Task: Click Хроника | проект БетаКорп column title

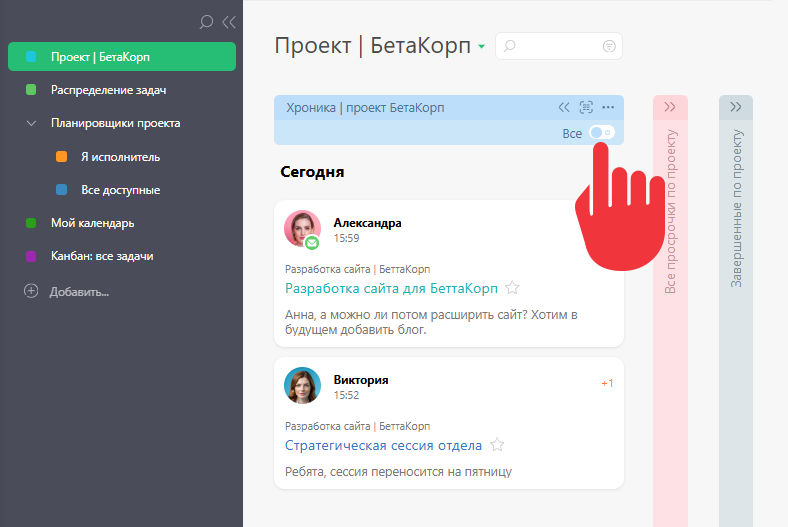Action: pos(365,108)
